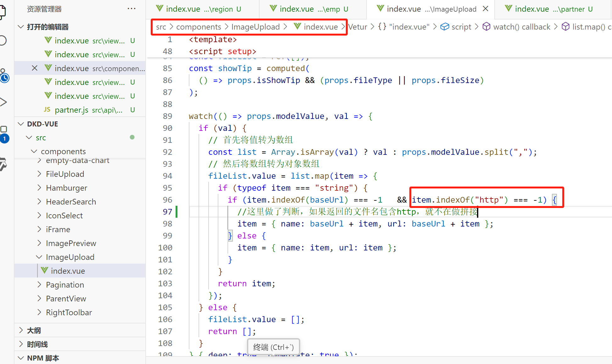612x364 pixels.
Task: Close the ImageUpload index.vue editor tab
Action: (486, 9)
